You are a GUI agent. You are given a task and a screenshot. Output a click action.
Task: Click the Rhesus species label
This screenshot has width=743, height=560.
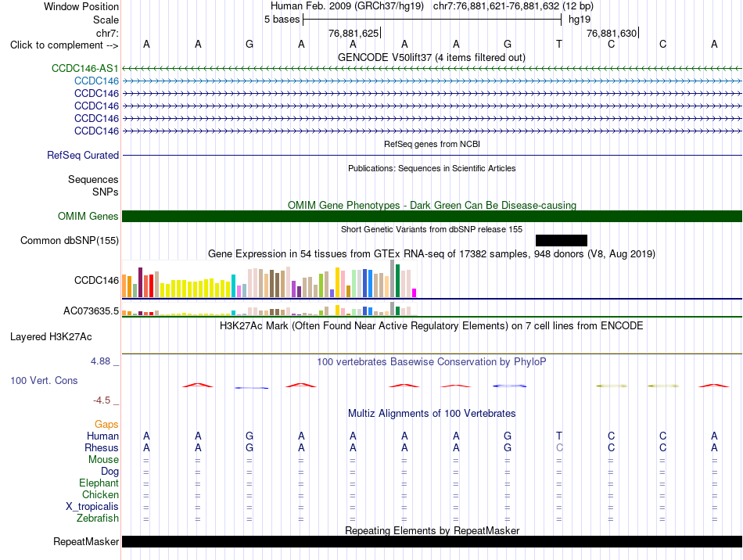point(102,447)
